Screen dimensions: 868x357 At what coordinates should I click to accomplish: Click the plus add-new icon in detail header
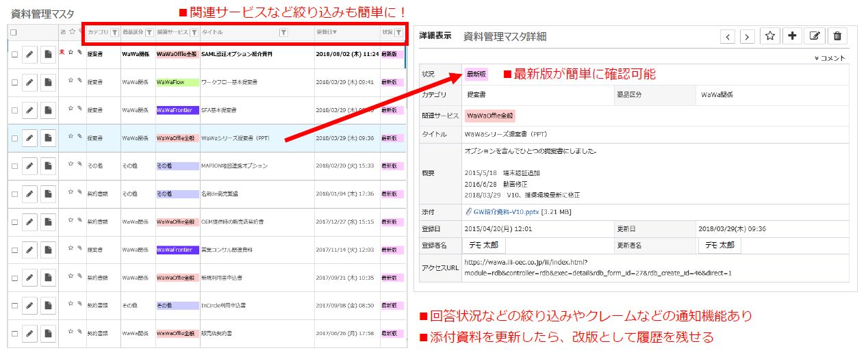pos(792,37)
